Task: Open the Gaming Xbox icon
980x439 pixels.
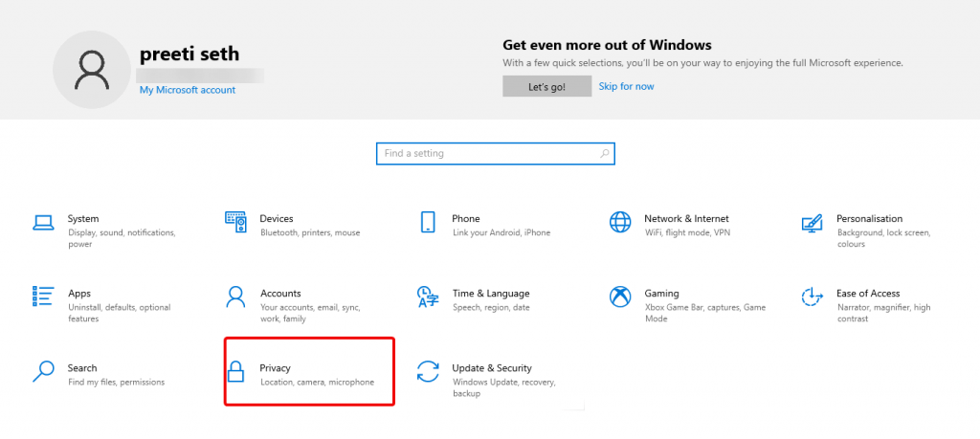Action: point(620,296)
